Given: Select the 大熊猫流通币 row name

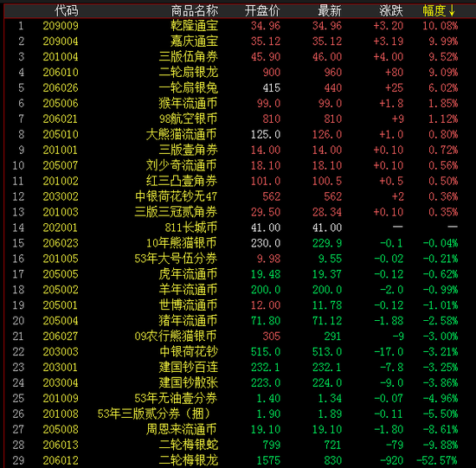Looking at the screenshot, I should tap(182, 134).
